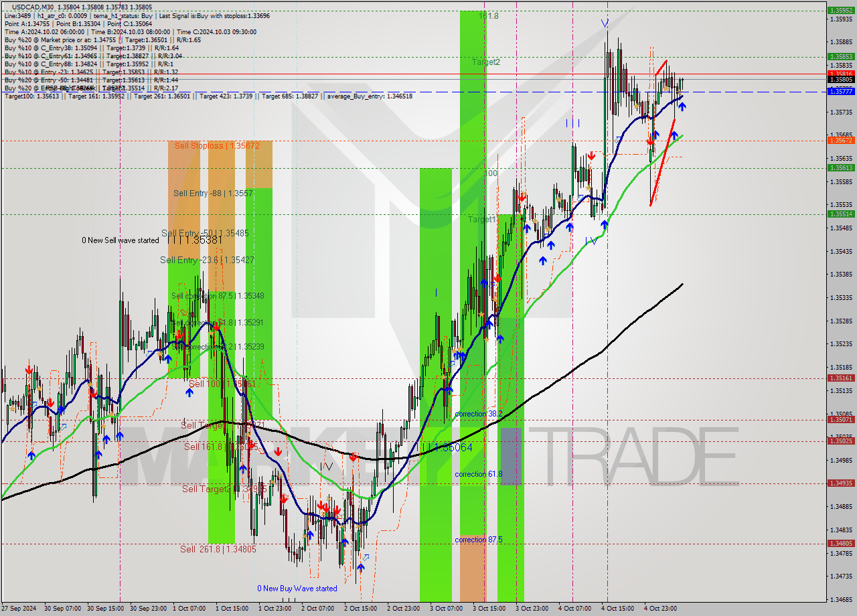Click the 'correction 38.2' label

pyautogui.click(x=479, y=414)
